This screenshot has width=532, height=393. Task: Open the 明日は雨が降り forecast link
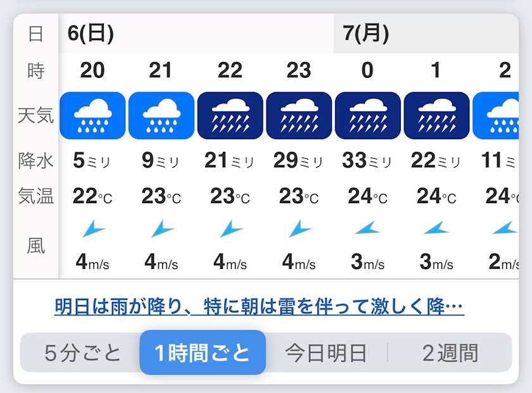pyautogui.click(x=259, y=306)
